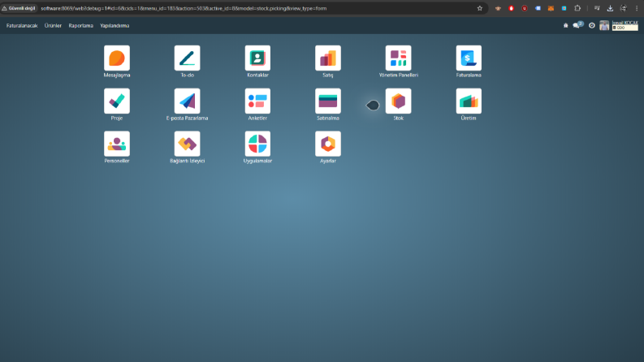Open the Raporlama menu
The height and width of the screenshot is (362, 644).
(x=81, y=25)
